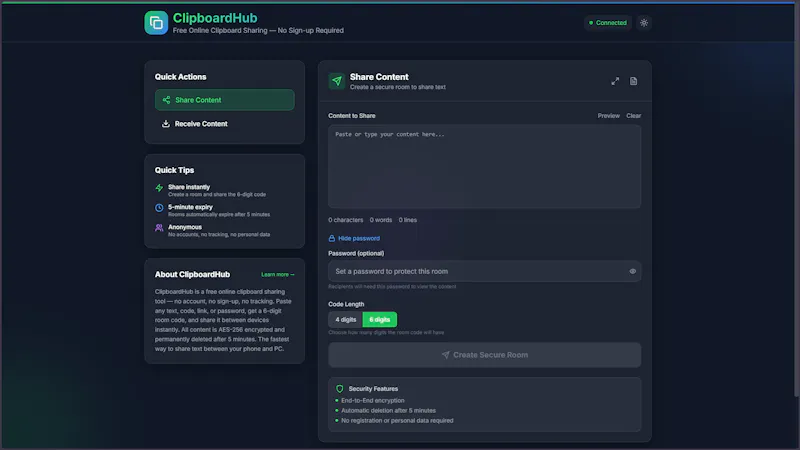Click the paper plane Share Content icon
The image size is (800, 450).
pyautogui.click(x=337, y=81)
